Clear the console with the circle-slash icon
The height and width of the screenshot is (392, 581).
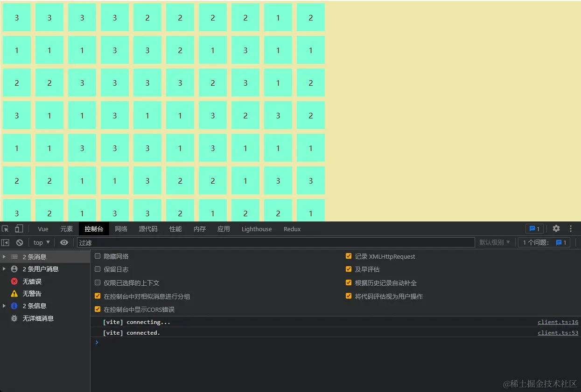(19, 242)
